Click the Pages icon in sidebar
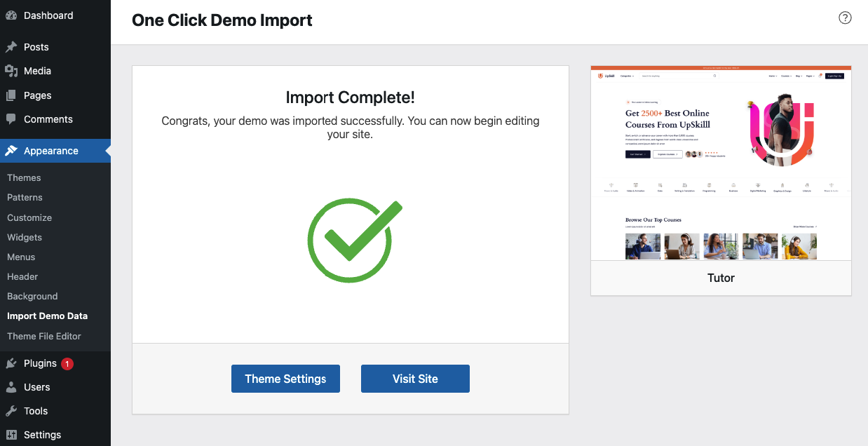This screenshot has height=446, width=868. point(11,95)
